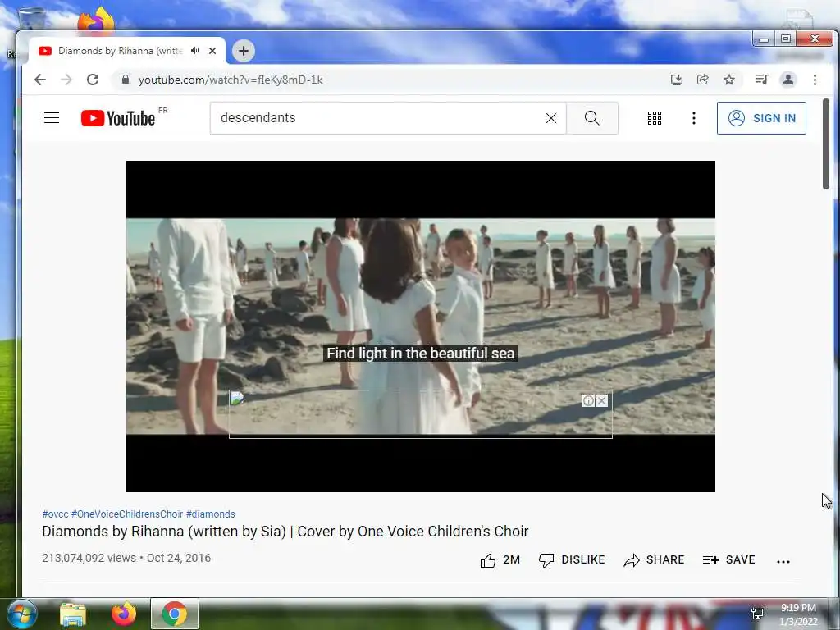Click the address bar URL

pyautogui.click(x=231, y=80)
